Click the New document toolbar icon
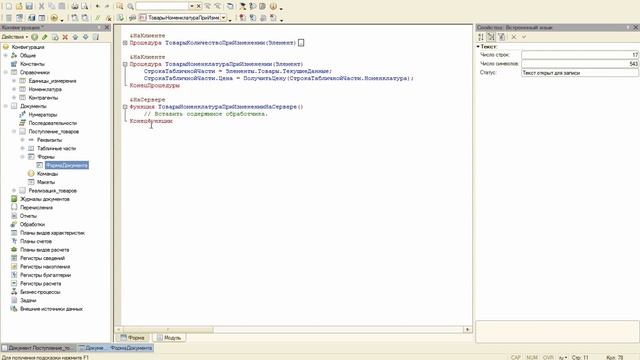640x360 pixels. coord(9,6)
